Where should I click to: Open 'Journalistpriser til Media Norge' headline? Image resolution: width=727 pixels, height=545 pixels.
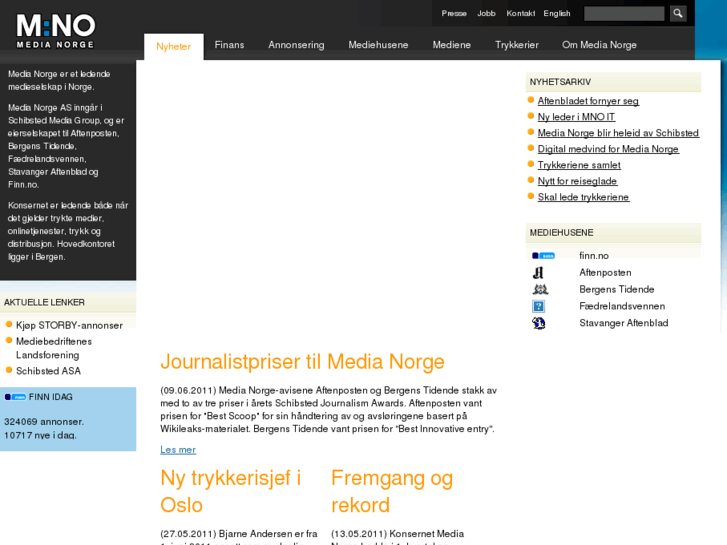click(302, 362)
